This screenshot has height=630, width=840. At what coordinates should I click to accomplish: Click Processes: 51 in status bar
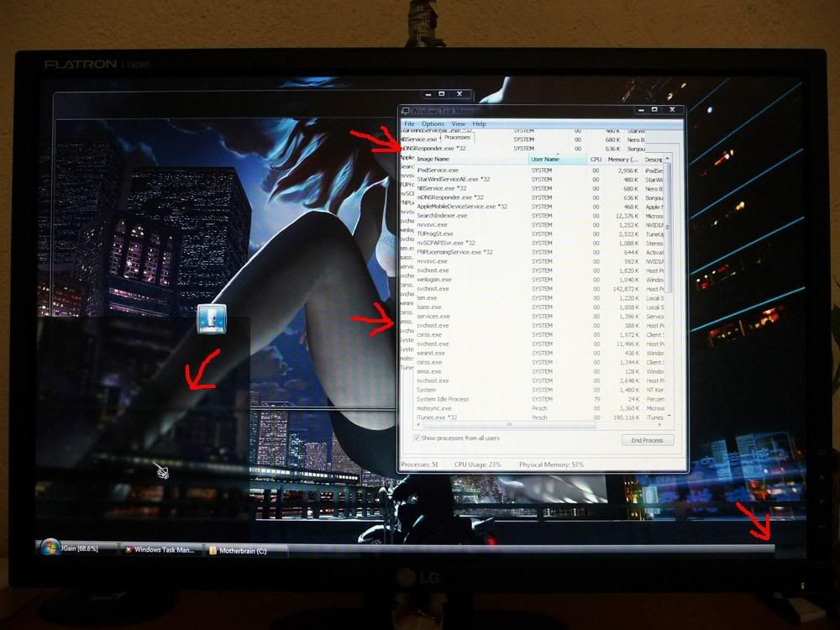click(419, 465)
